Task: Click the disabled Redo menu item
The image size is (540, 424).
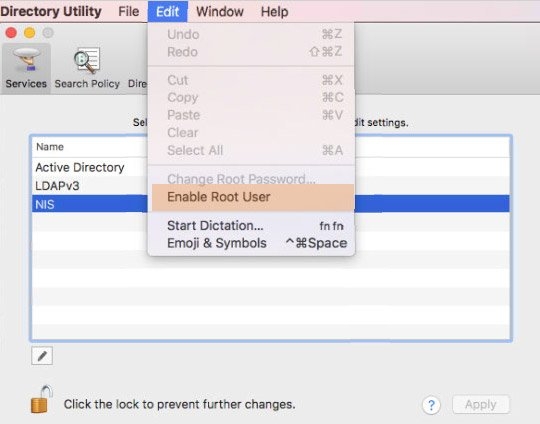Action: (251, 52)
